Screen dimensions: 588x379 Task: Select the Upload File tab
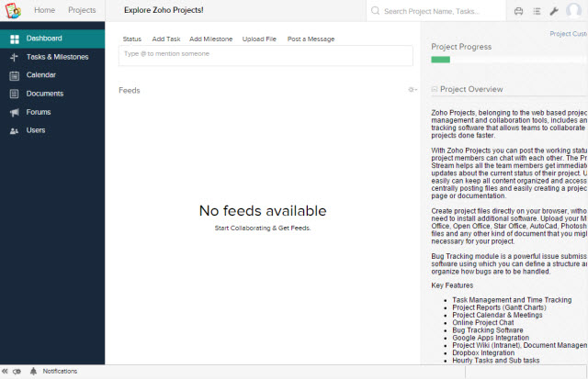click(x=259, y=39)
